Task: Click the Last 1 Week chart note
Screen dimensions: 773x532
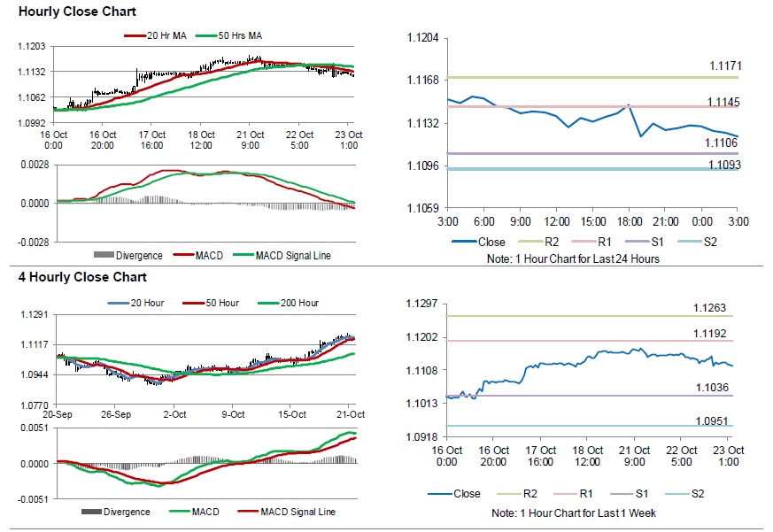Action: click(x=573, y=513)
